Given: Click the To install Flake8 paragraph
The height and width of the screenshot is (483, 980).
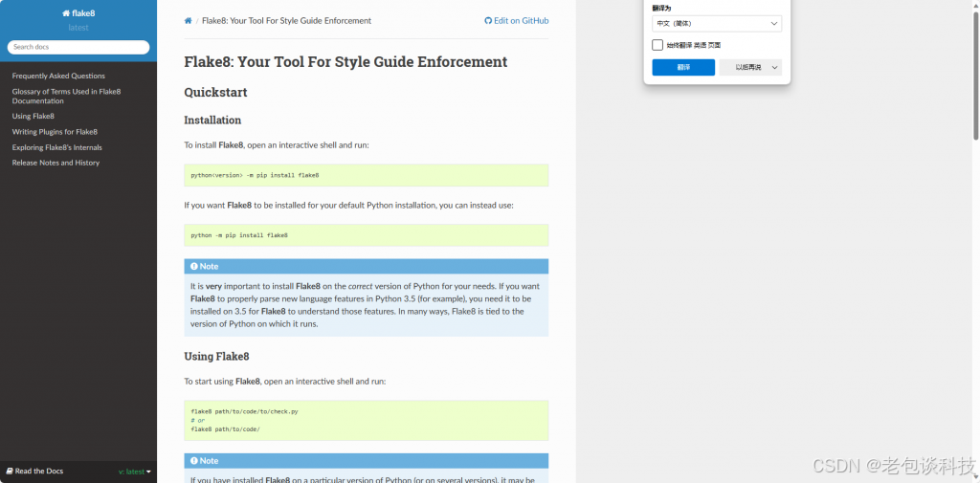Looking at the screenshot, I should click(277, 145).
